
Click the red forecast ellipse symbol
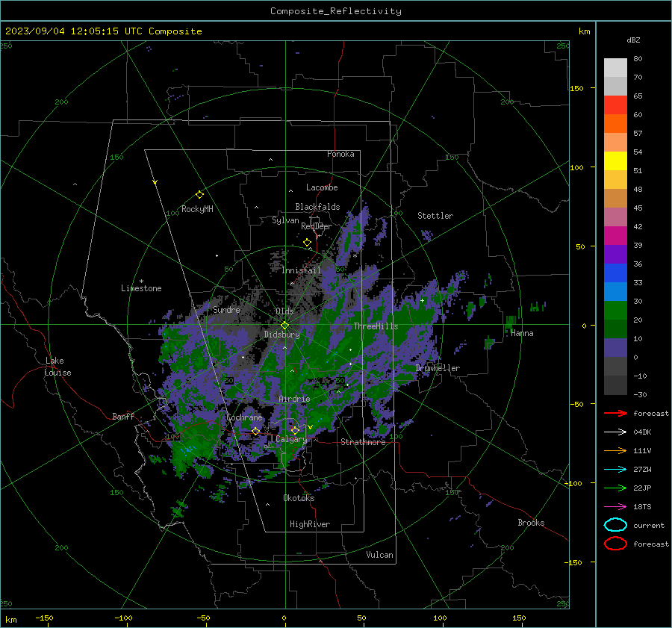pos(615,544)
